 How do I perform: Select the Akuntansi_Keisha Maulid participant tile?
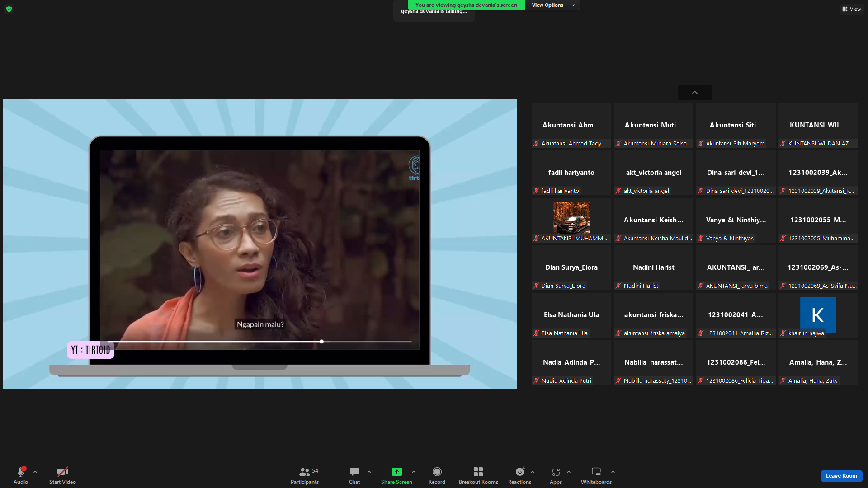click(x=654, y=220)
